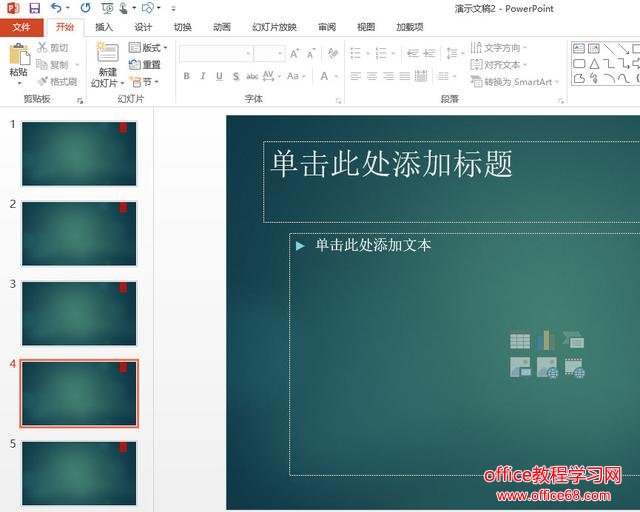Open the Section (节) dropdown

(144, 82)
